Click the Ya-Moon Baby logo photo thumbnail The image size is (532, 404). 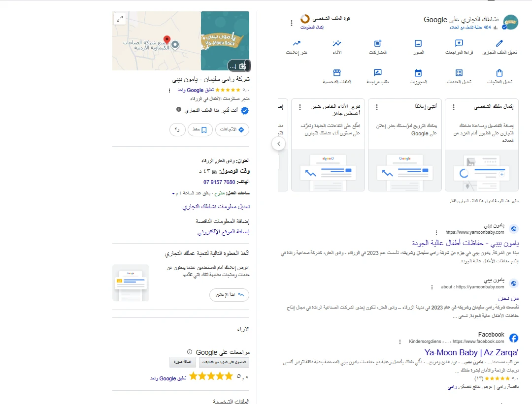click(225, 41)
